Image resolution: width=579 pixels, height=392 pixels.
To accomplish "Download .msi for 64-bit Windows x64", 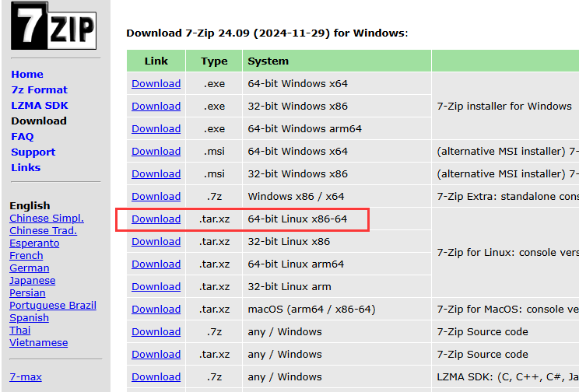I will (156, 152).
